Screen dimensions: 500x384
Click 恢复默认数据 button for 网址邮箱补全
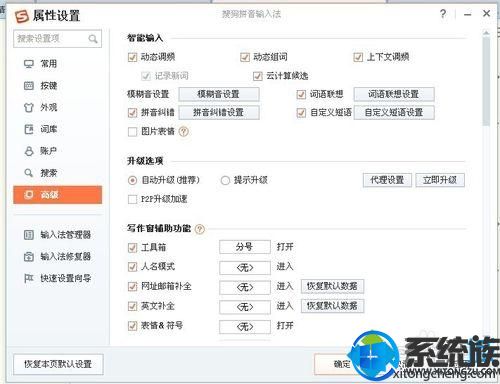tap(332, 286)
